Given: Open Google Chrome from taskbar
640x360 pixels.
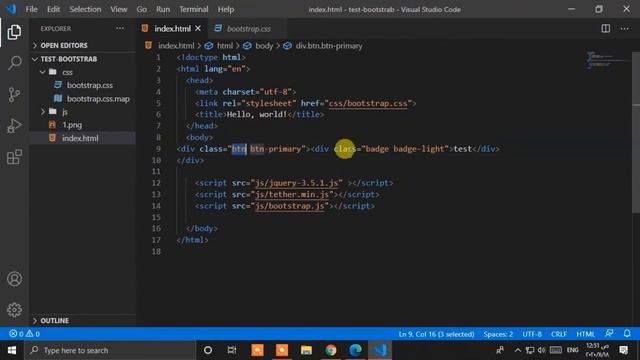Looking at the screenshot, I should pyautogui.click(x=331, y=350).
